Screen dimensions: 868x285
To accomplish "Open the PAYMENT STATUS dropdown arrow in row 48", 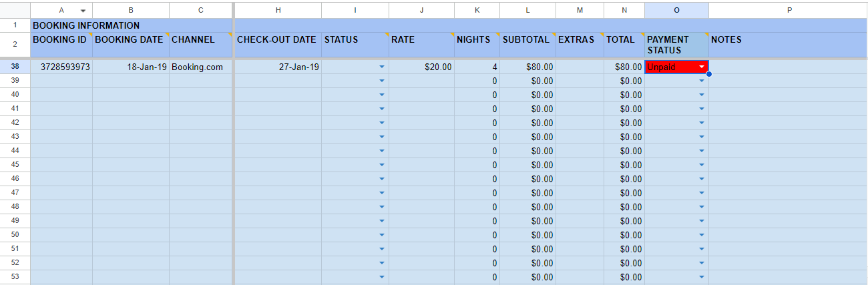I will [x=702, y=207].
